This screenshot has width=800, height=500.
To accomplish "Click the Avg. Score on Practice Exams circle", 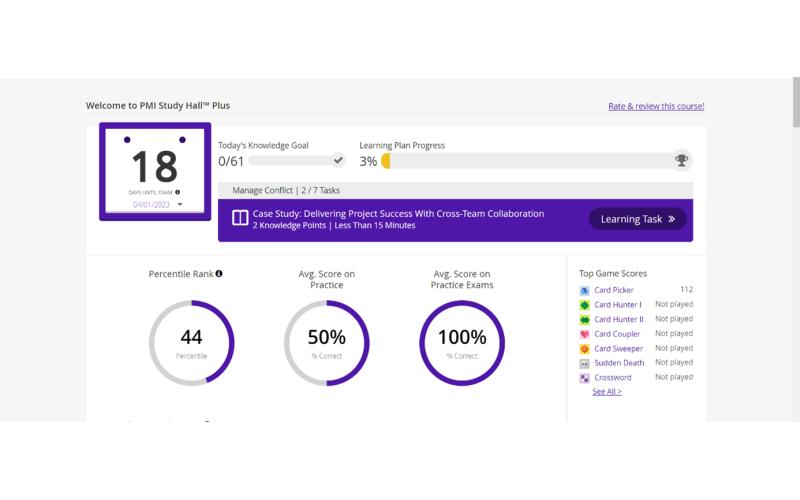I will tap(462, 343).
